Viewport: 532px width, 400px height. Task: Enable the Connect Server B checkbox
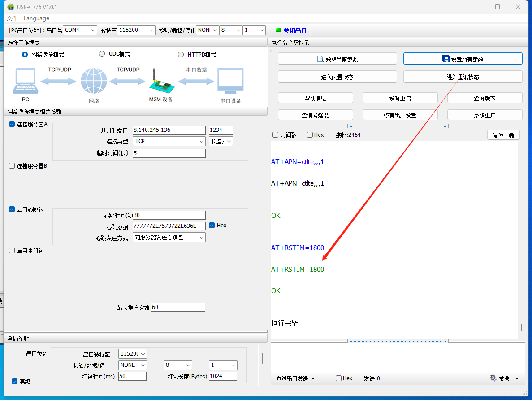point(12,166)
